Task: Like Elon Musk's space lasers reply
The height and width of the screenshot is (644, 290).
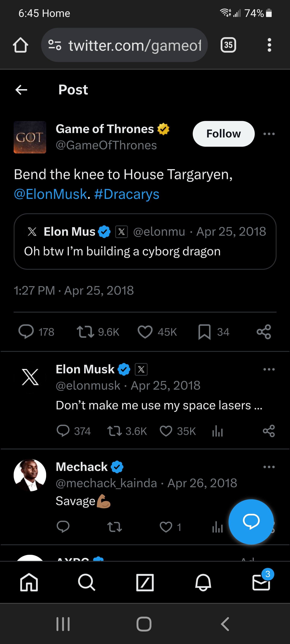Action: point(166,431)
